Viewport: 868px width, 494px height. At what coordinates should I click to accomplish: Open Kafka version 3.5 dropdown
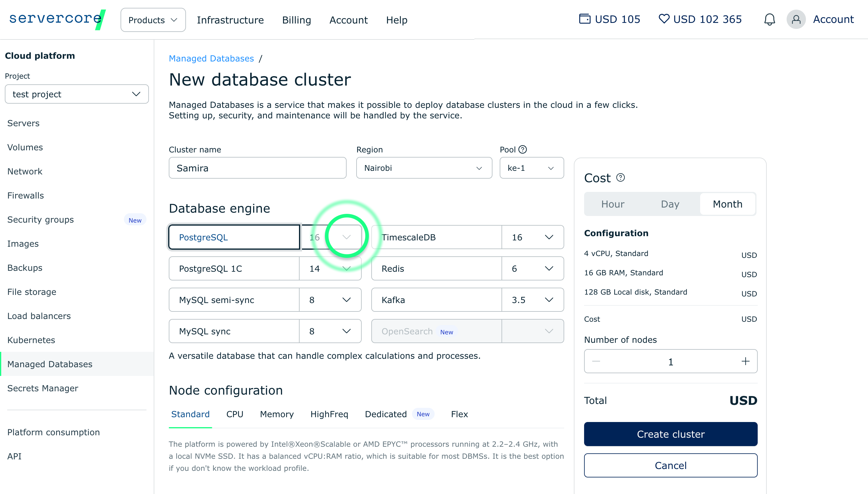coord(532,300)
